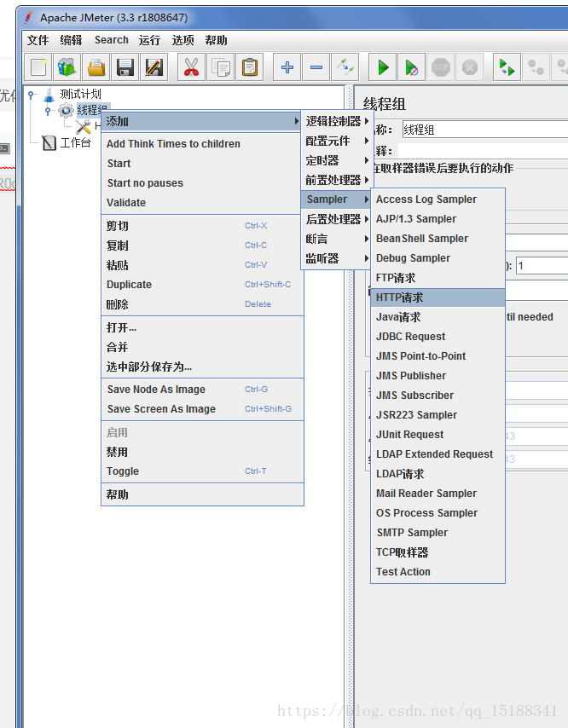Click the Toggle element toolbar icon
568x728 pixels.
345,68
